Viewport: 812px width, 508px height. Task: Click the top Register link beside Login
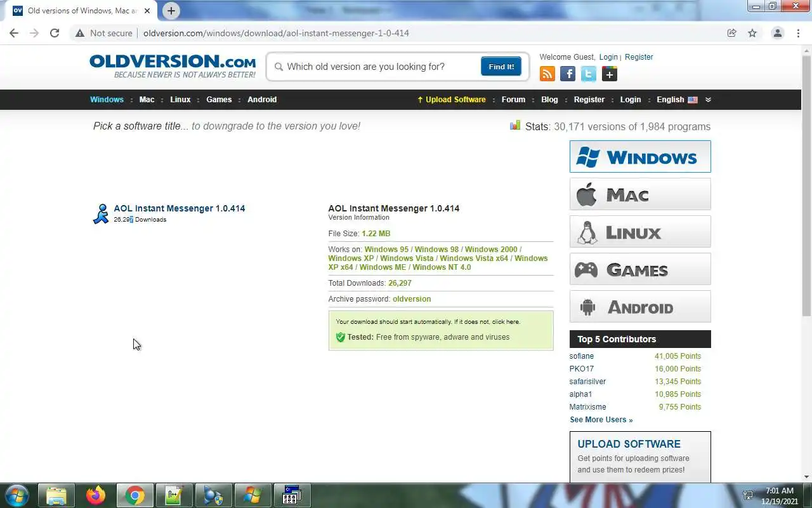639,57
